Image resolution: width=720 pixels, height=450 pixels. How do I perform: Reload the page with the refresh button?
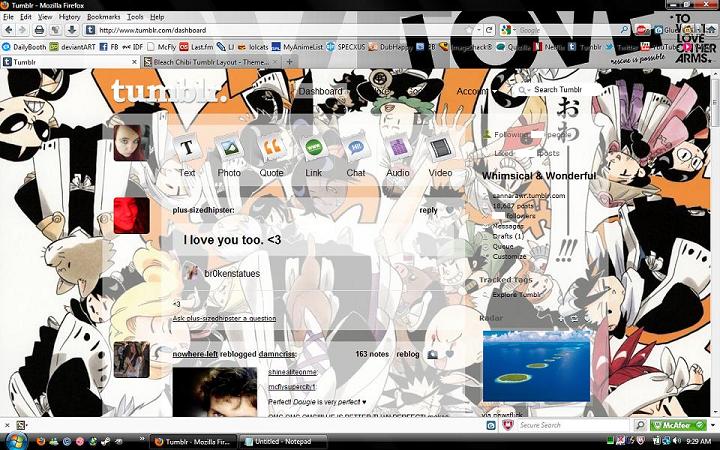[489, 30]
